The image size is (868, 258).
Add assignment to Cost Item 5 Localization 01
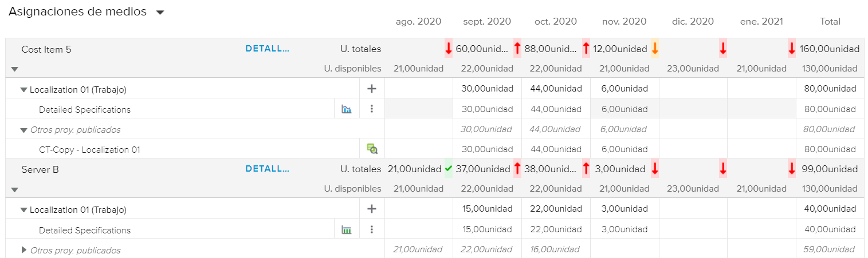(372, 89)
